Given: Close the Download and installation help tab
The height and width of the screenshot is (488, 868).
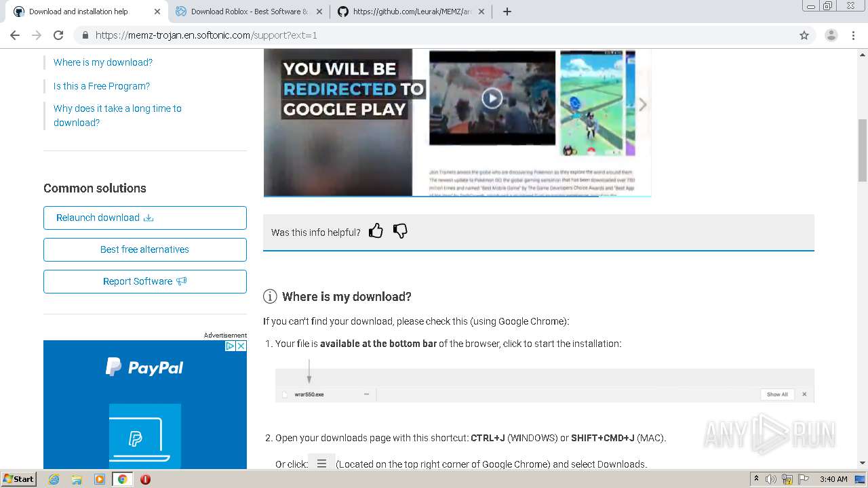Looking at the screenshot, I should tap(157, 12).
